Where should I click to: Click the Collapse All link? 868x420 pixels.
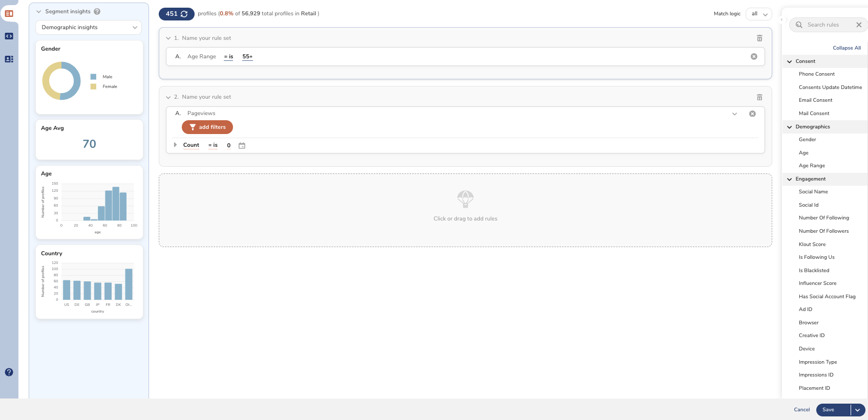pos(846,48)
